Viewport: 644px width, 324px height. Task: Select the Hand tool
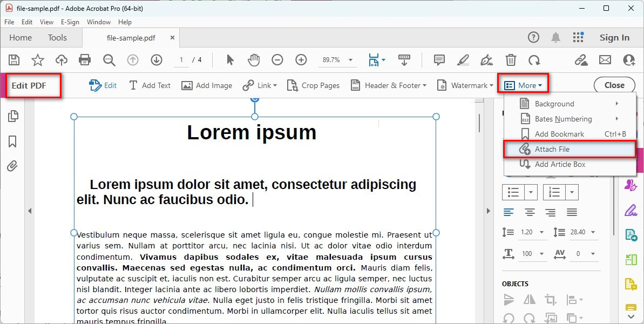pyautogui.click(x=254, y=60)
